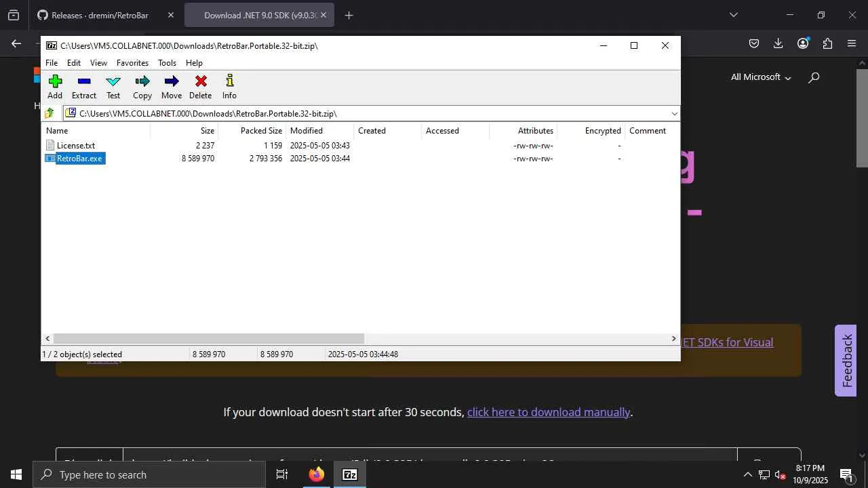This screenshot has height=488, width=868.
Task: Click the Microsoft page search icon
Action: 814,77
